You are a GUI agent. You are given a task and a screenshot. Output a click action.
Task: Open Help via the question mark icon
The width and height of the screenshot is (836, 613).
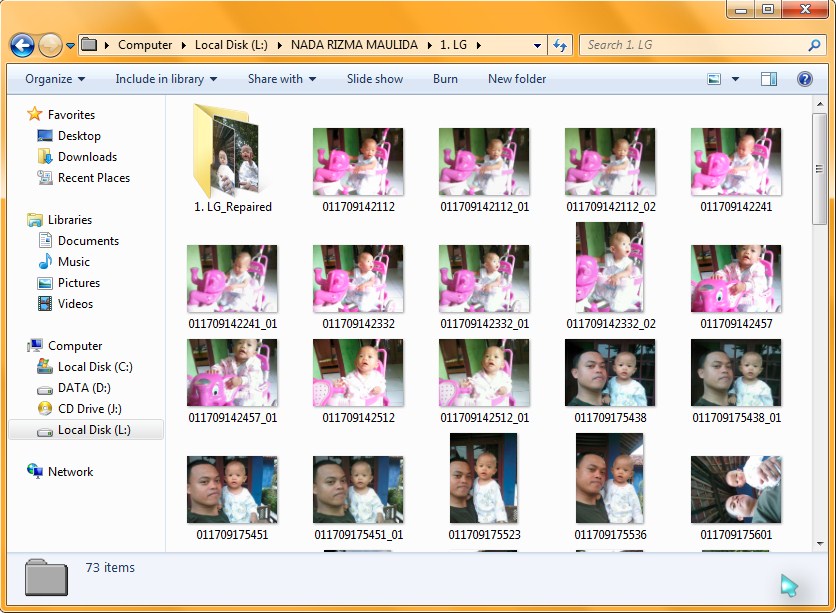point(805,79)
